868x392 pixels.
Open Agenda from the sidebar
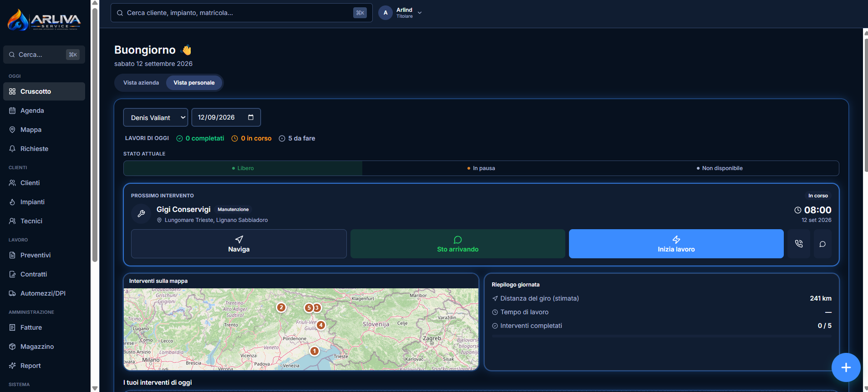44,111
